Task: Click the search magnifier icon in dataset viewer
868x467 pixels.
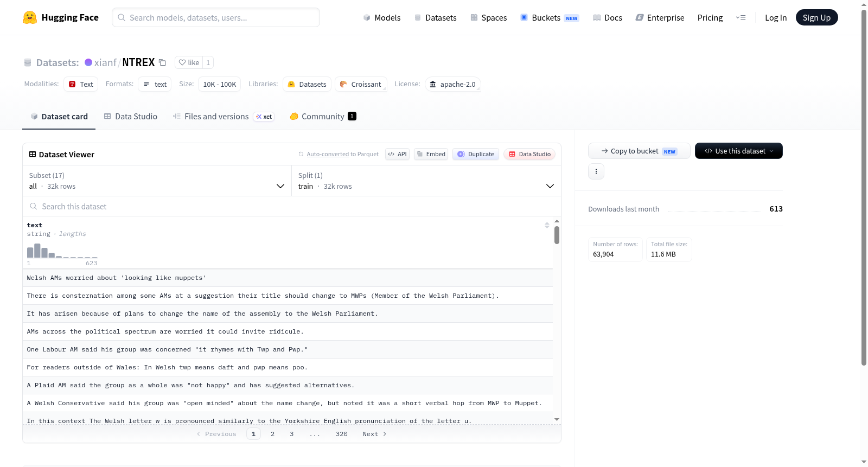Action: coord(34,206)
